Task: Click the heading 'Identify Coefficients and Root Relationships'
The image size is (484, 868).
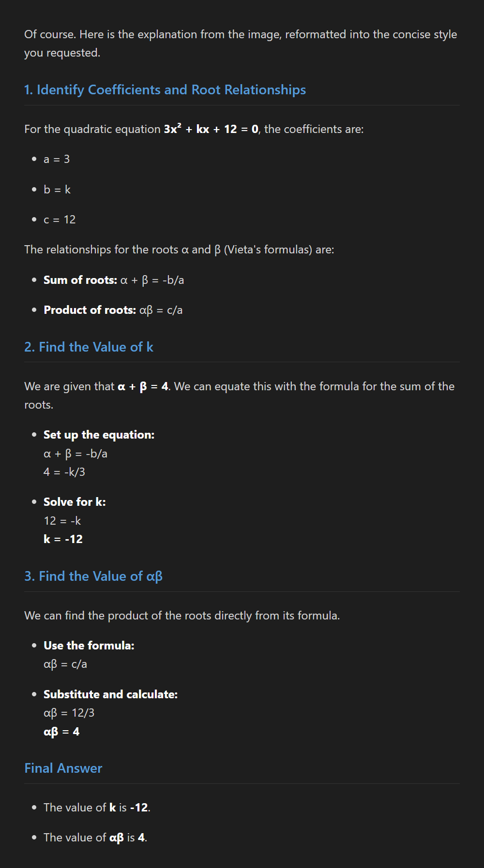Action: [165, 90]
